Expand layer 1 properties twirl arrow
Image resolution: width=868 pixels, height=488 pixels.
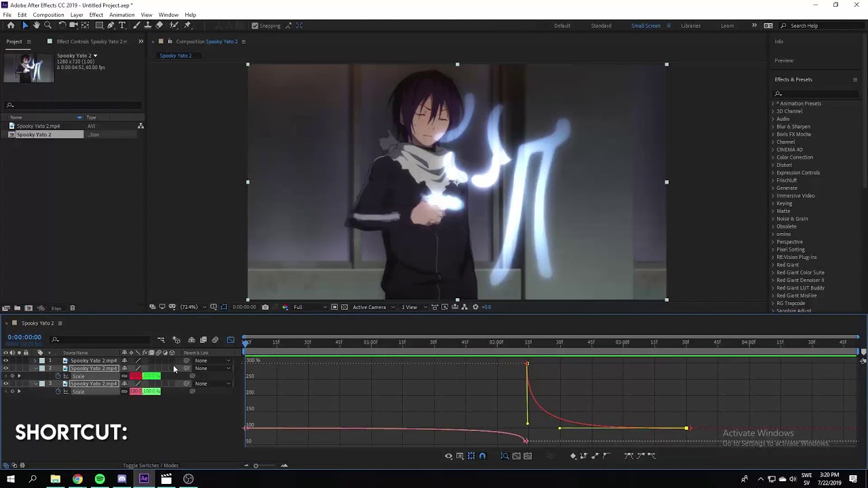pos(35,361)
